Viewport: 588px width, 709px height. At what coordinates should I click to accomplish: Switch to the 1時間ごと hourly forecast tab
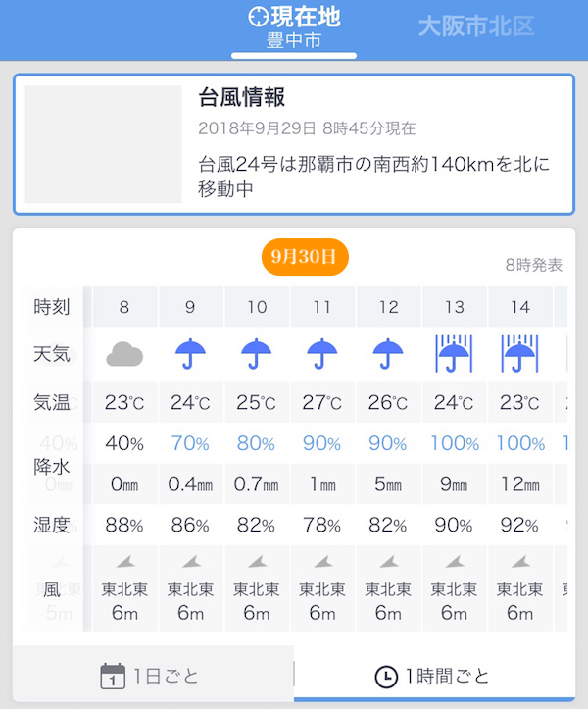(433, 676)
